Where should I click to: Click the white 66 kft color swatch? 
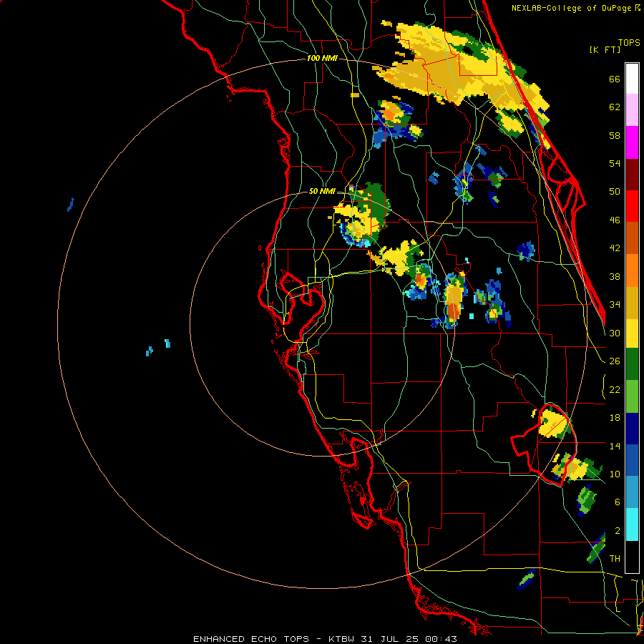(x=632, y=79)
